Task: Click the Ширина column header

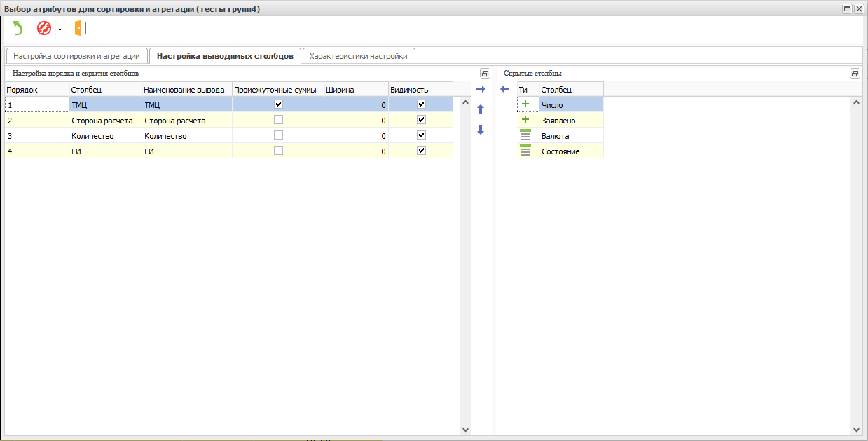Action: coord(355,90)
